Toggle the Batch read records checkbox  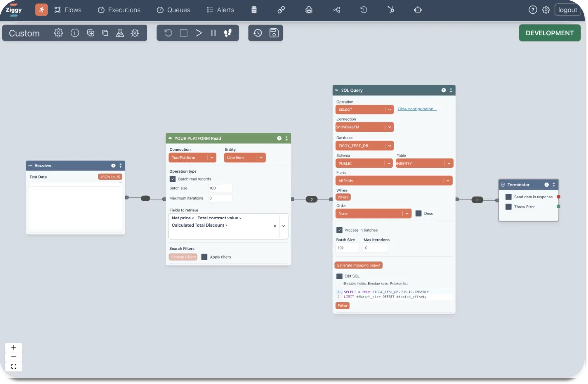(173, 179)
